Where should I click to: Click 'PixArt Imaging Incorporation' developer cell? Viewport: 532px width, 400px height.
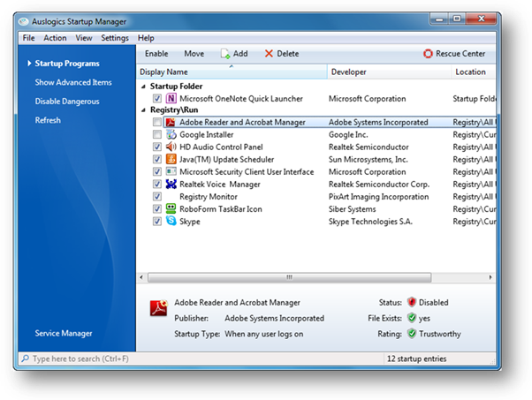point(378,197)
